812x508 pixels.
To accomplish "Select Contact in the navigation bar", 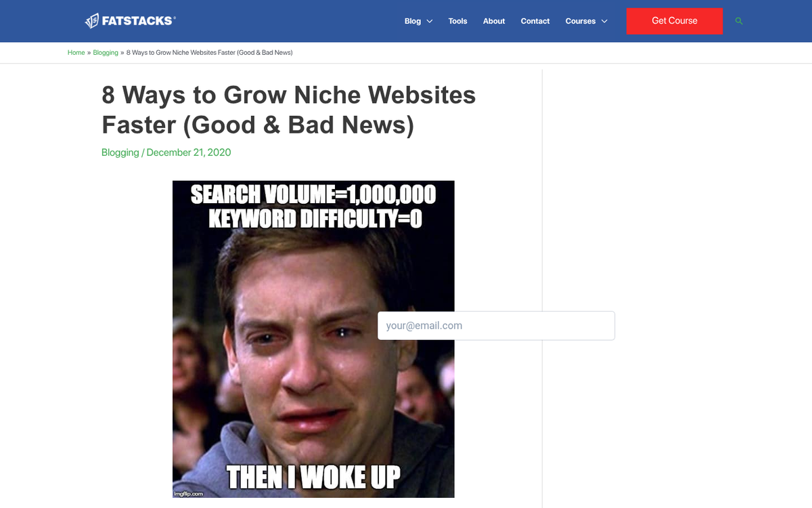I will (x=535, y=21).
